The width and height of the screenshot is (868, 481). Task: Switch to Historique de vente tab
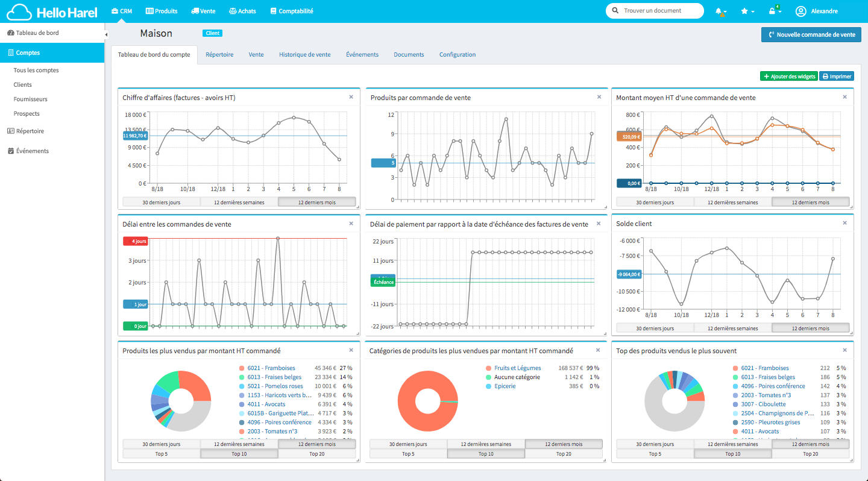click(x=305, y=55)
